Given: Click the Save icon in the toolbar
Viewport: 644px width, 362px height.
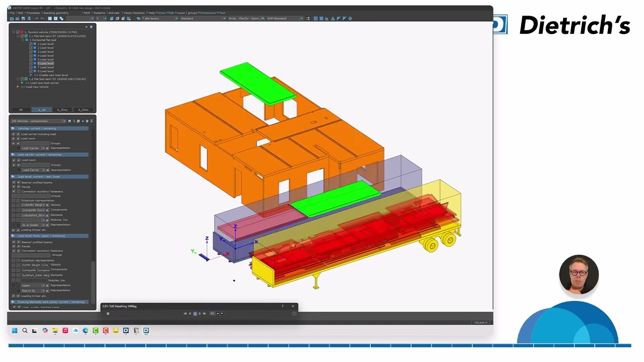Looking at the screenshot, I should tap(23, 19).
